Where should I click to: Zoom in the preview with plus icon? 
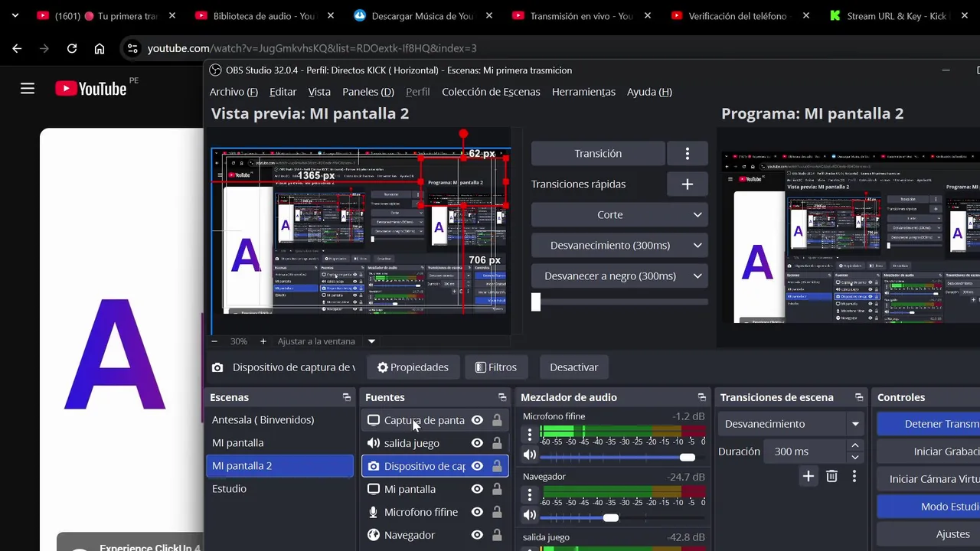[263, 341]
